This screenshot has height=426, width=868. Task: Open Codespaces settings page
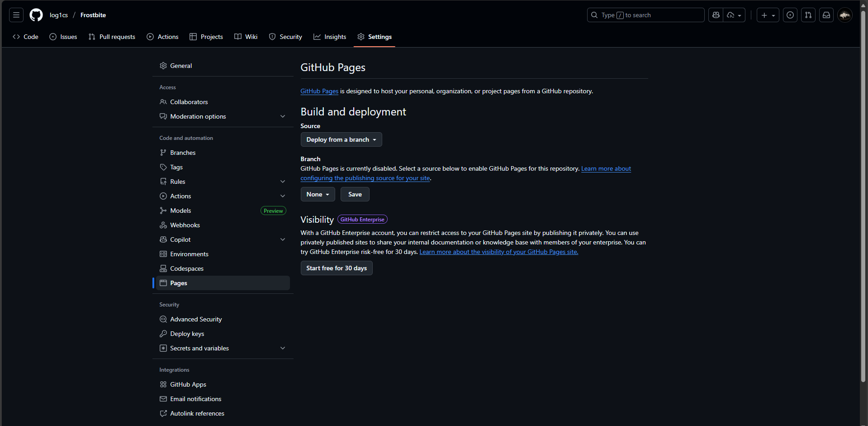click(x=223, y=268)
